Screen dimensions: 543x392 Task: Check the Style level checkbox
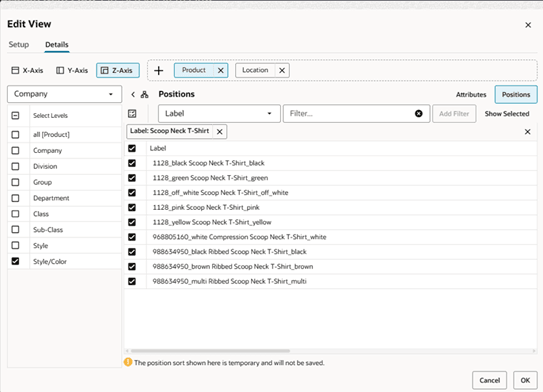[x=15, y=245]
